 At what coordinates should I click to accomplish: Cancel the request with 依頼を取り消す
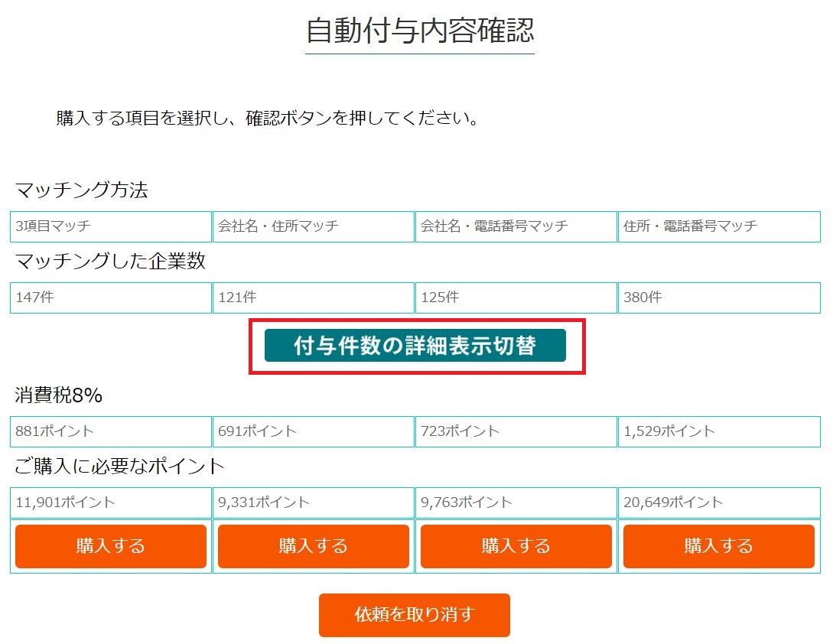pyautogui.click(x=415, y=615)
